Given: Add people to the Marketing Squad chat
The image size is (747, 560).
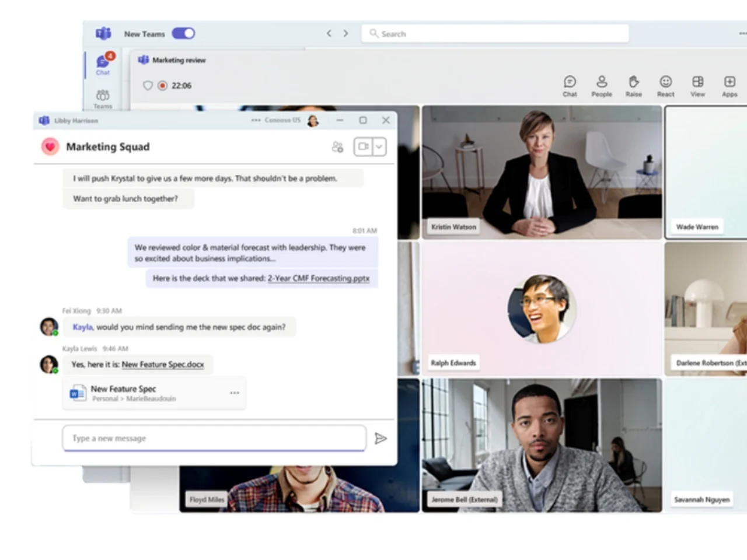Looking at the screenshot, I should click(x=337, y=147).
